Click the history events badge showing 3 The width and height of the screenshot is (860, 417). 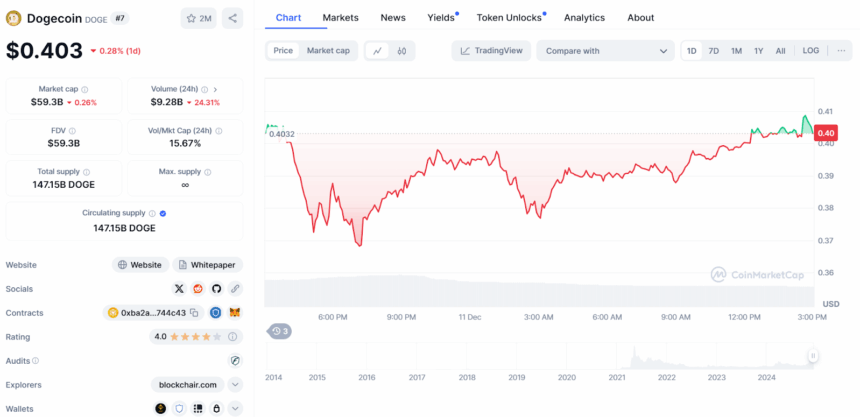pyautogui.click(x=279, y=331)
